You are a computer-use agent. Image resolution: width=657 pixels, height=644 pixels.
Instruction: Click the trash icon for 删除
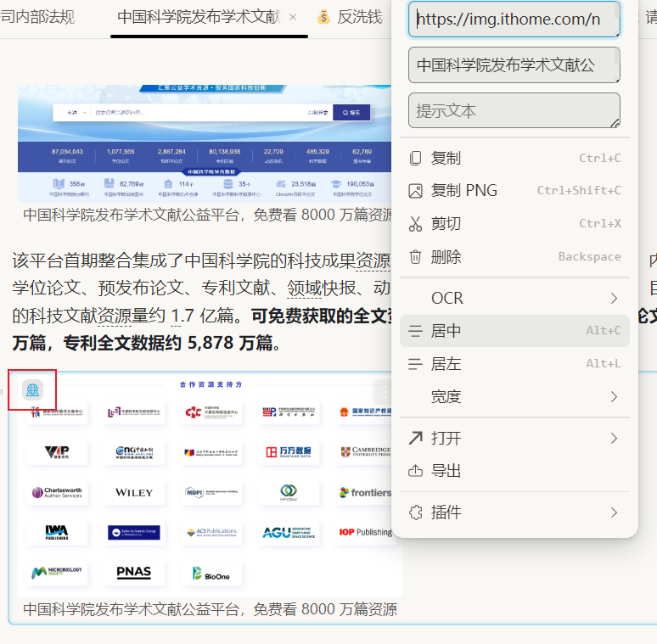pyautogui.click(x=415, y=257)
